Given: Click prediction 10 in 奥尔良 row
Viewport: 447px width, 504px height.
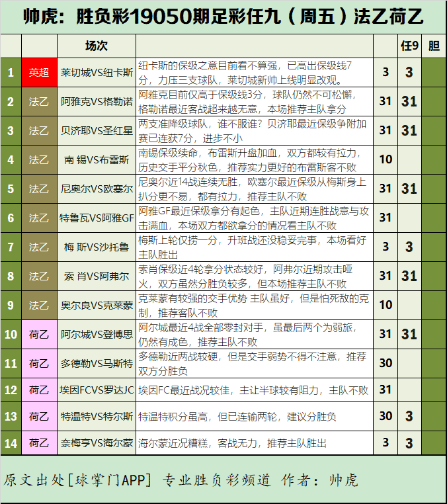Looking at the screenshot, I should click(x=386, y=305).
